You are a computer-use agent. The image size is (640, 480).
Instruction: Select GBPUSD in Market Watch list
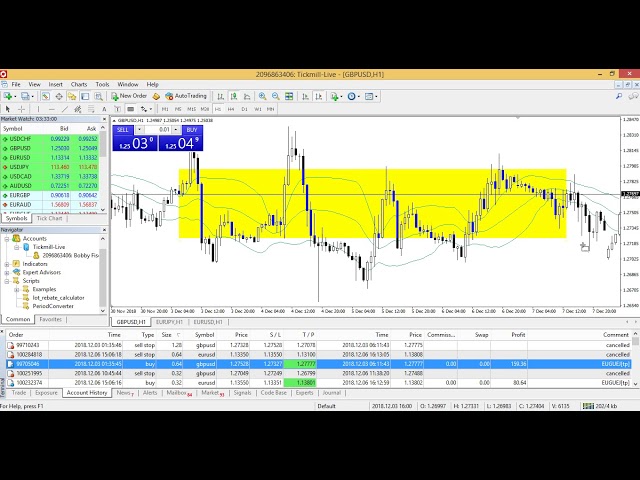click(x=20, y=147)
